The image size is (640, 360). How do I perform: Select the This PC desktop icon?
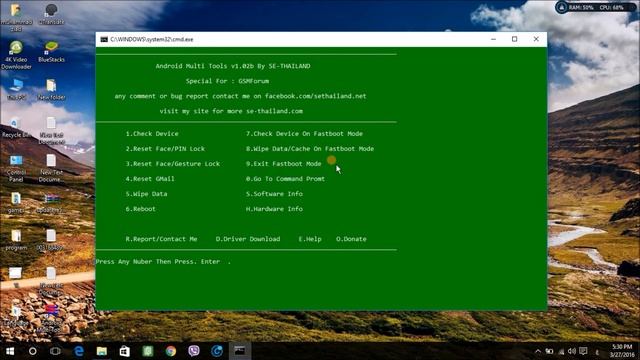pos(16,89)
